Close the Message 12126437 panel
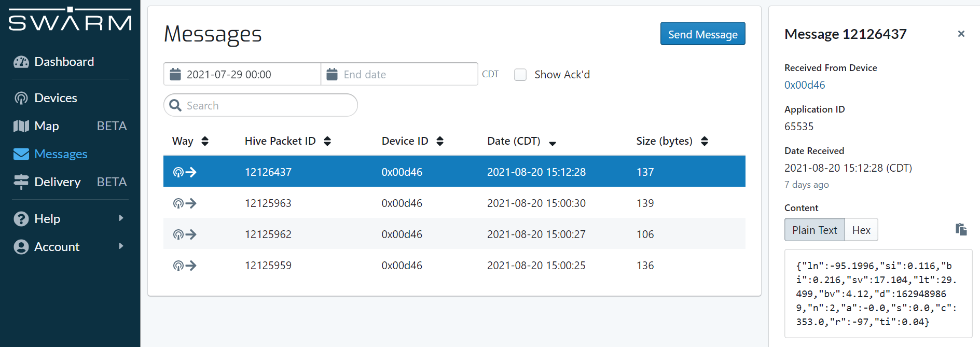The width and height of the screenshot is (980, 347). pos(961,34)
